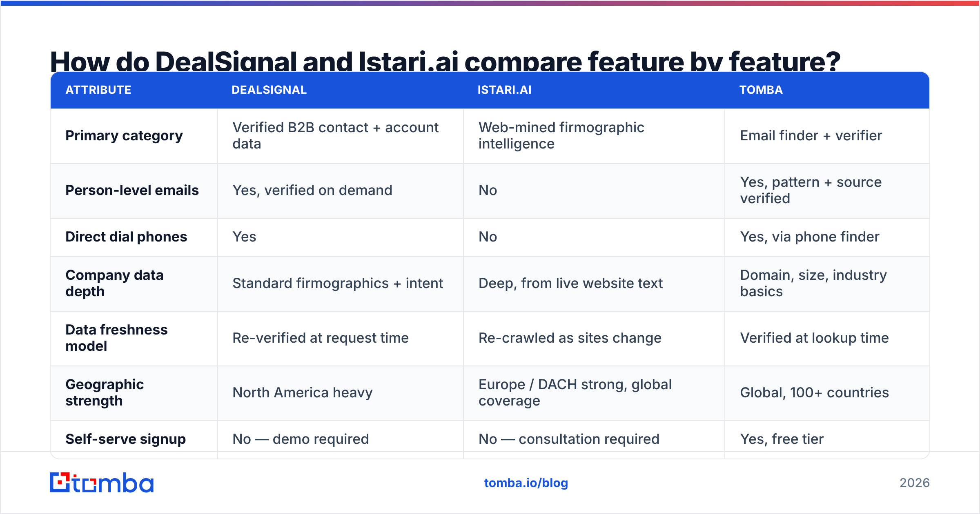Select 'Re-crawled as sites change' cell

570,338
